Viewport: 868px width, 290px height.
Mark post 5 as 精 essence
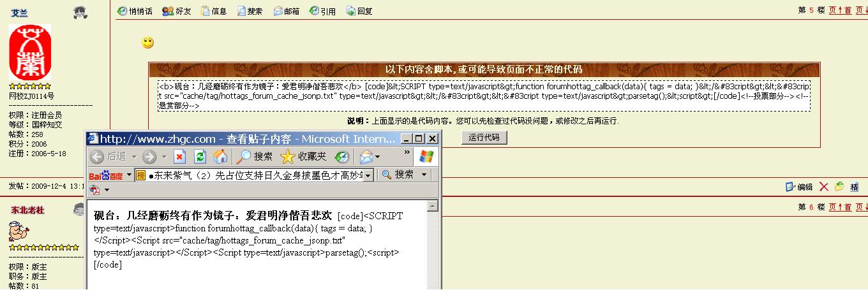pyautogui.click(x=854, y=187)
